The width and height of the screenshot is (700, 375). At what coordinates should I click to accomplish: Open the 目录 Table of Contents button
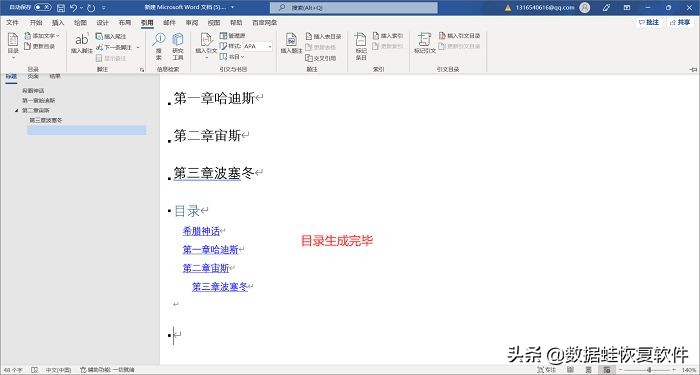click(13, 45)
